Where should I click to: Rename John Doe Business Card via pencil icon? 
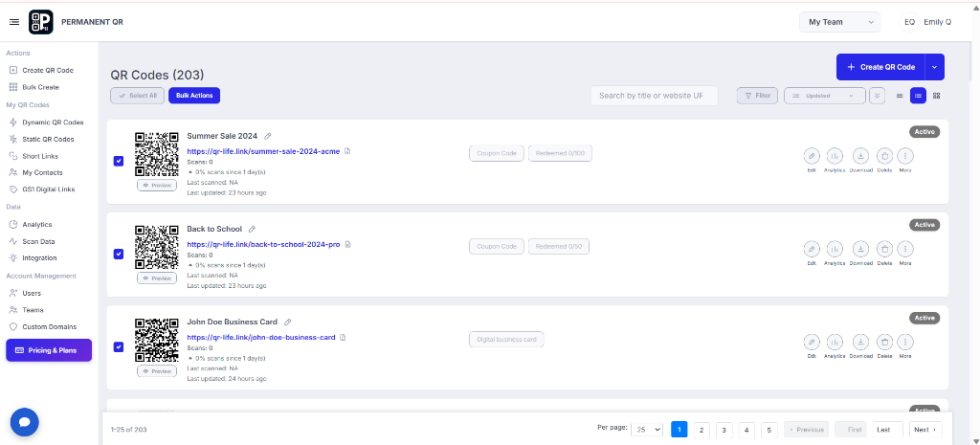[288, 322]
